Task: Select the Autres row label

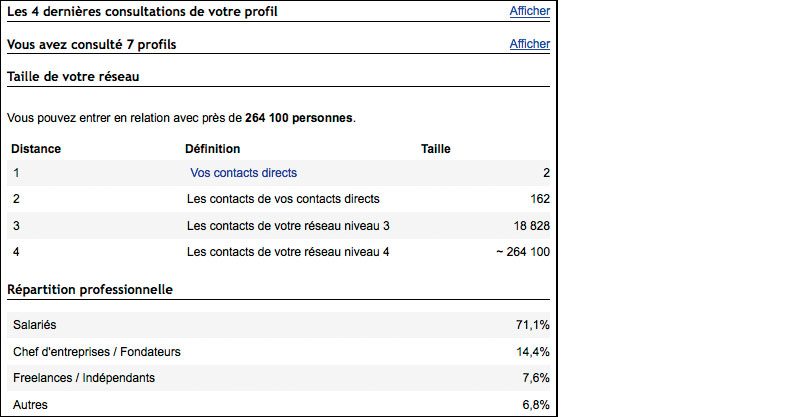Action: tap(30, 405)
